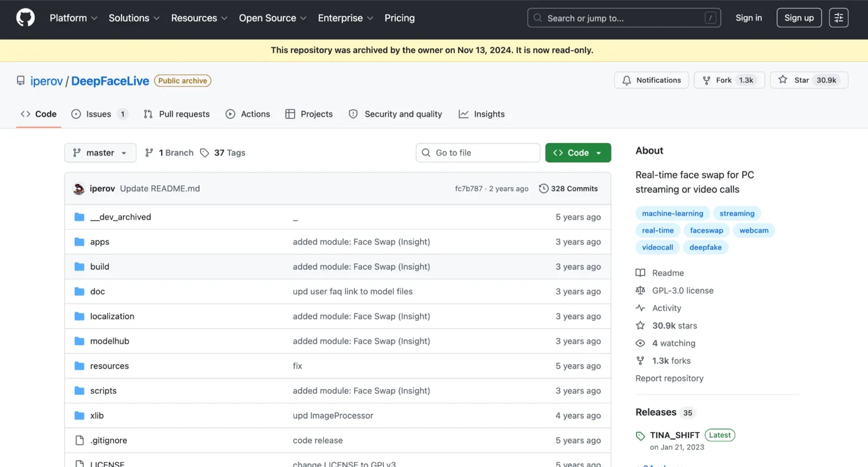Click the license scale icon

(640, 291)
